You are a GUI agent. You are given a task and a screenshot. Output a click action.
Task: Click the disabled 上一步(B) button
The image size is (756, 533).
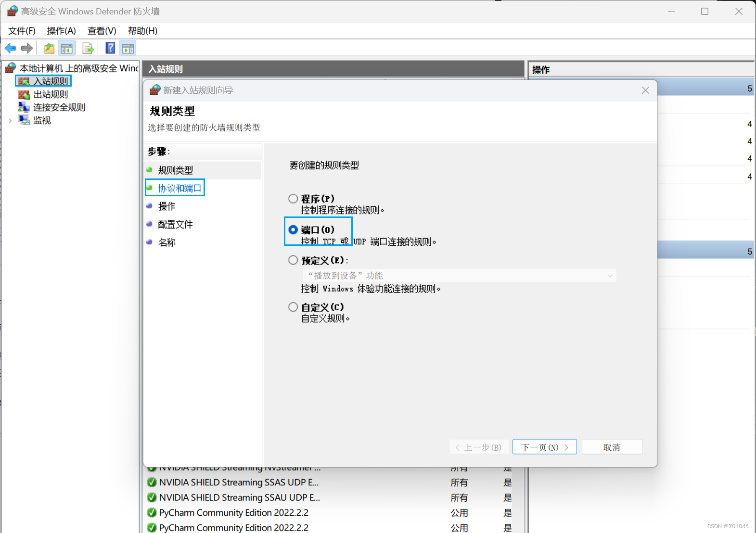[x=479, y=447]
